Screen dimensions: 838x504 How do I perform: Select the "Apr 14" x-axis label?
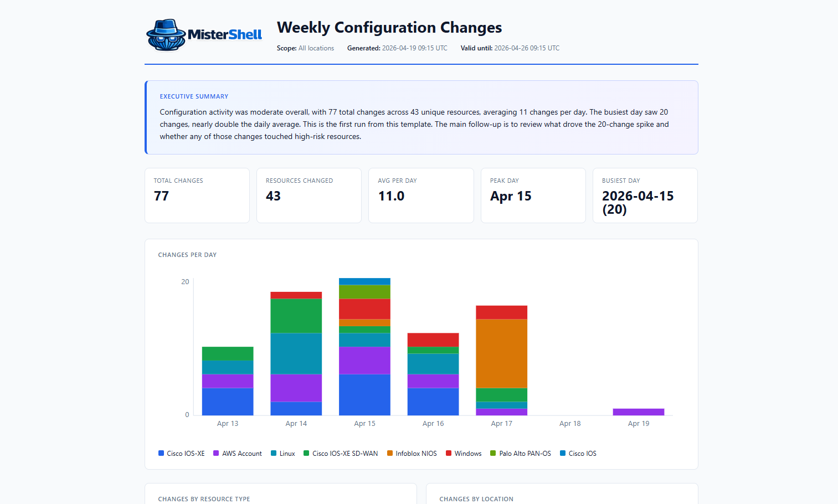tap(296, 424)
